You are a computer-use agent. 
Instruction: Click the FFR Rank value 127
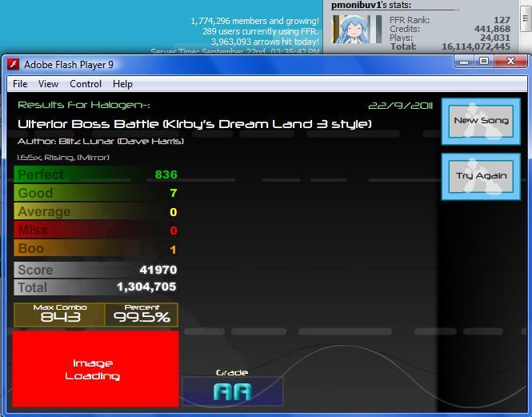pos(502,20)
